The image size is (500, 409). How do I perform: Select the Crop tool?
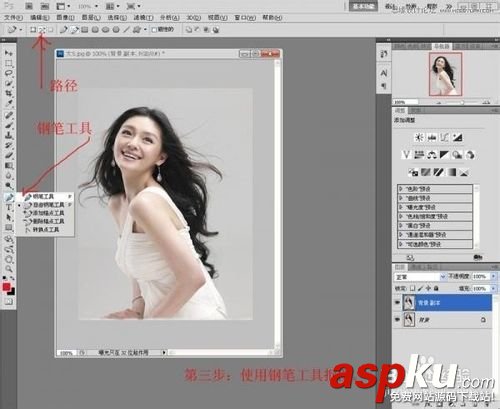tap(9, 93)
